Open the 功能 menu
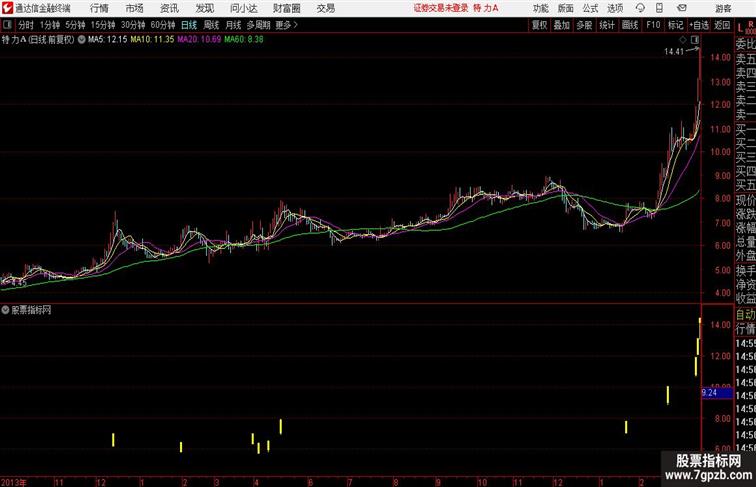 click(540, 8)
